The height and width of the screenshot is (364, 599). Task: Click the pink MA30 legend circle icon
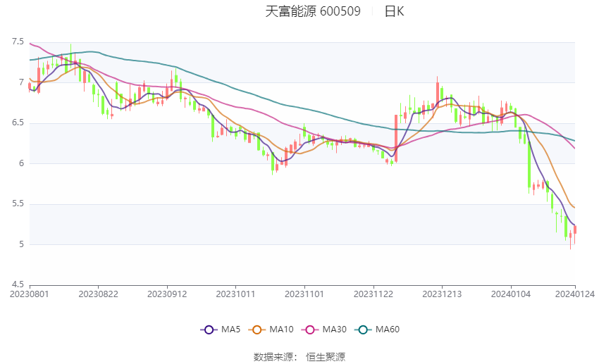click(310, 330)
